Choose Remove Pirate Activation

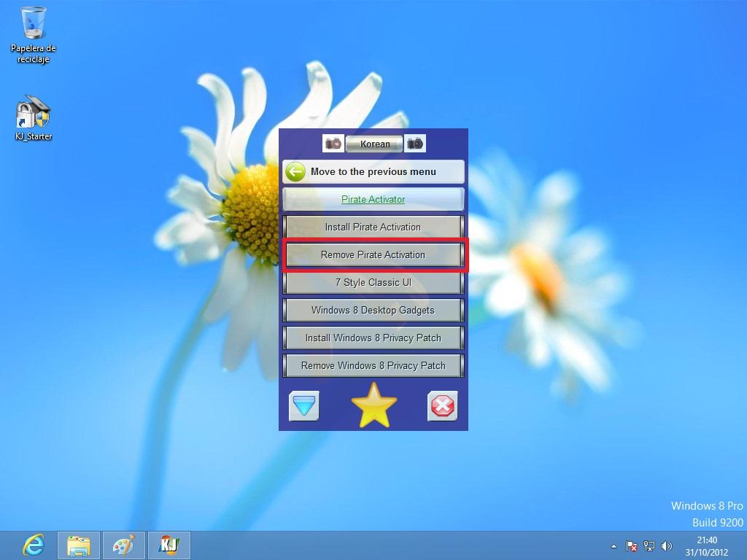coord(373,254)
